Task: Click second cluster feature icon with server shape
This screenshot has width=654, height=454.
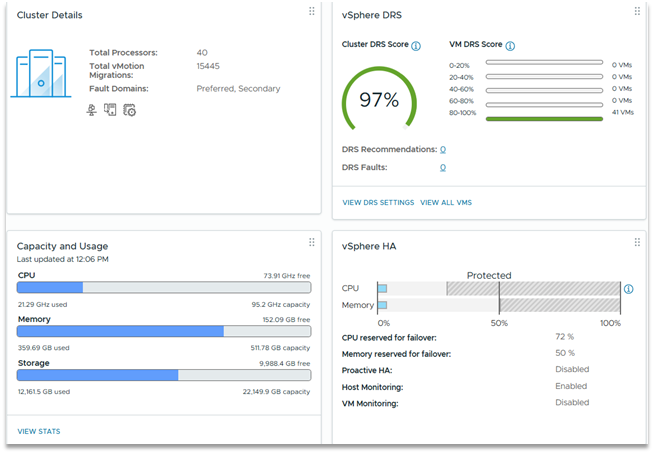Action: click(110, 110)
